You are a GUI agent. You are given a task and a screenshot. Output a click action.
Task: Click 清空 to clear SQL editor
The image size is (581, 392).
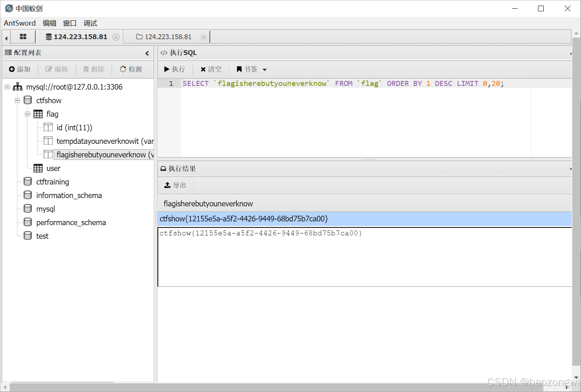pyautogui.click(x=211, y=69)
